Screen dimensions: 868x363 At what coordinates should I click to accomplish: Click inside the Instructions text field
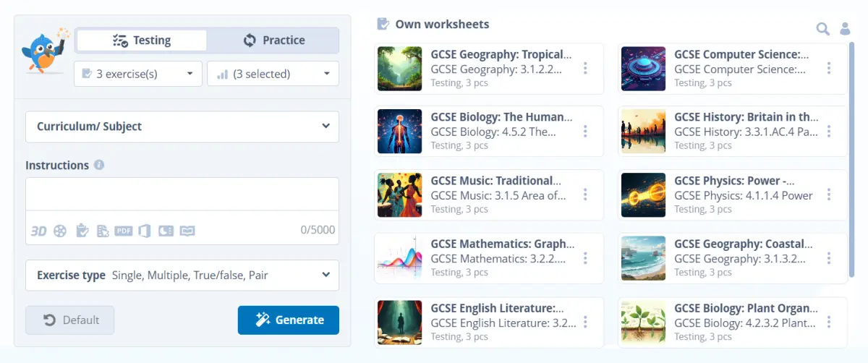pyautogui.click(x=182, y=194)
